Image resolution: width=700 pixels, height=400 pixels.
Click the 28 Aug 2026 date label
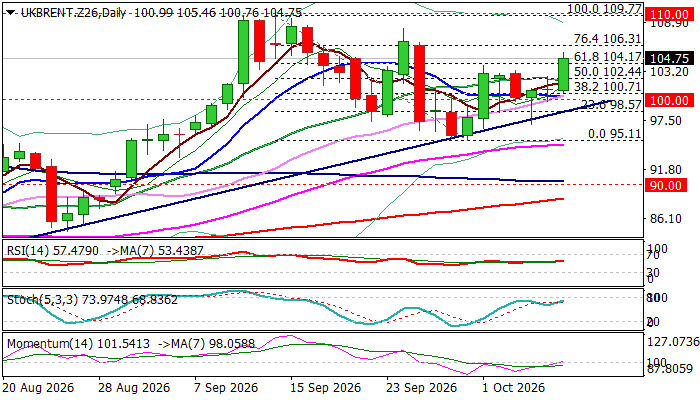click(133, 388)
